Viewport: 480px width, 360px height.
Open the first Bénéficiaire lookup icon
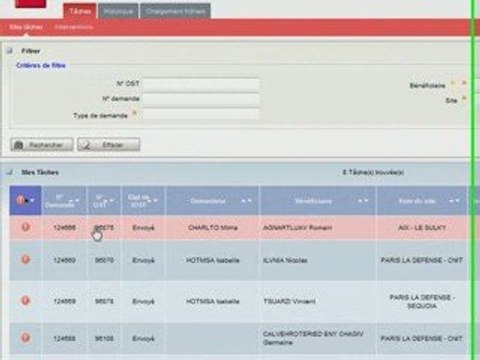[453, 83]
